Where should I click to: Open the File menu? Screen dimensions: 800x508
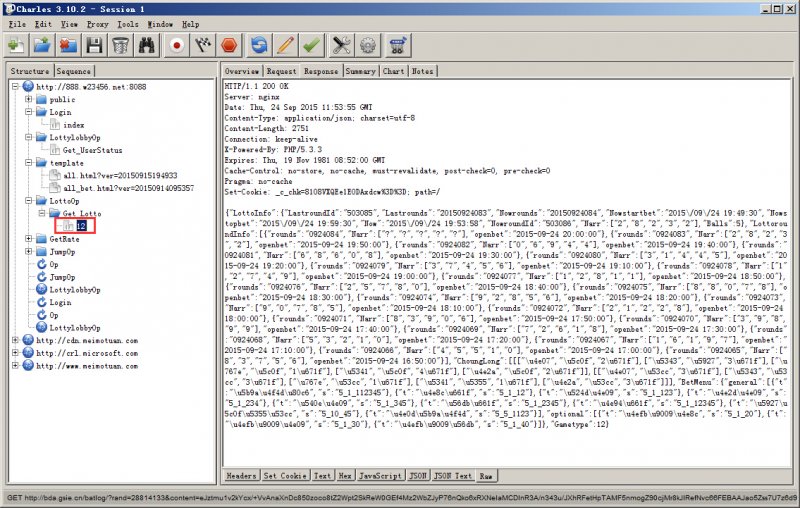click(x=17, y=24)
